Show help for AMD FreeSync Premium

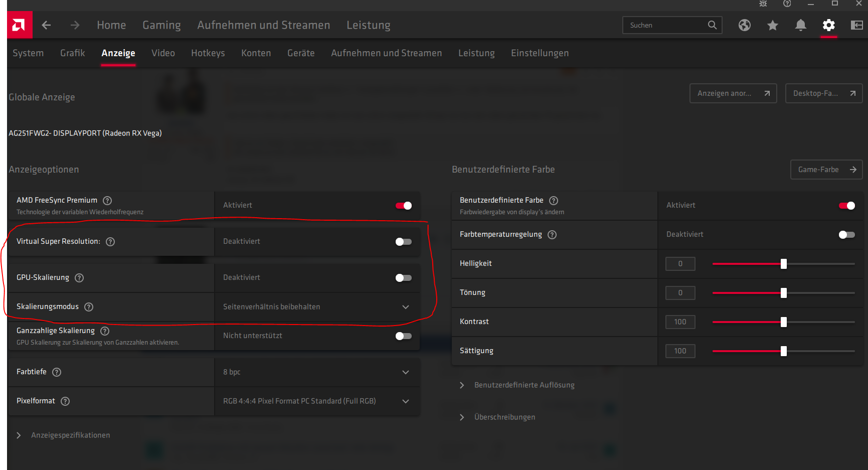107,201
